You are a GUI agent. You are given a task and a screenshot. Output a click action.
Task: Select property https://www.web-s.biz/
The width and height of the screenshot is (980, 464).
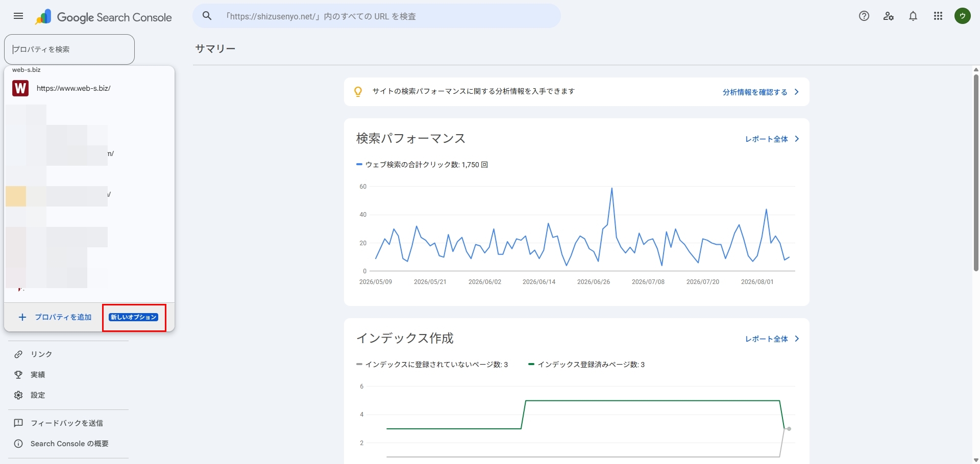[x=89, y=88]
